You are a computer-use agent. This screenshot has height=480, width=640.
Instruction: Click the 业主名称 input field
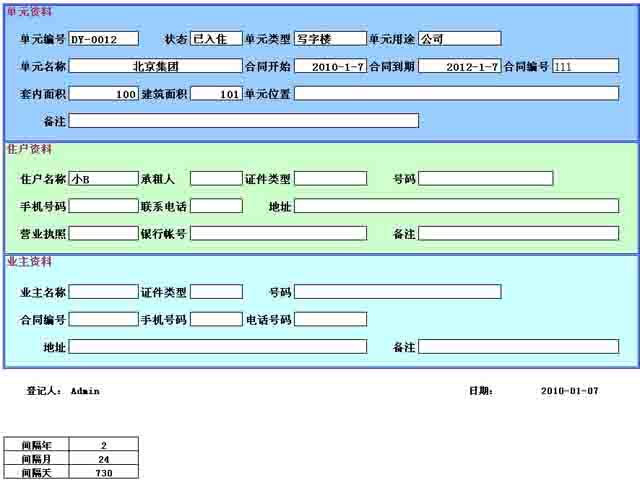coord(103,292)
